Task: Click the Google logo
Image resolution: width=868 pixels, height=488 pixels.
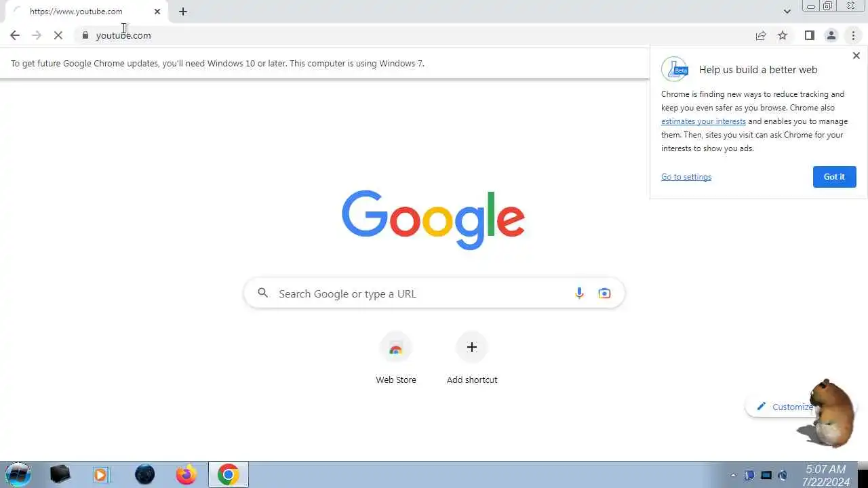Action: [433, 220]
